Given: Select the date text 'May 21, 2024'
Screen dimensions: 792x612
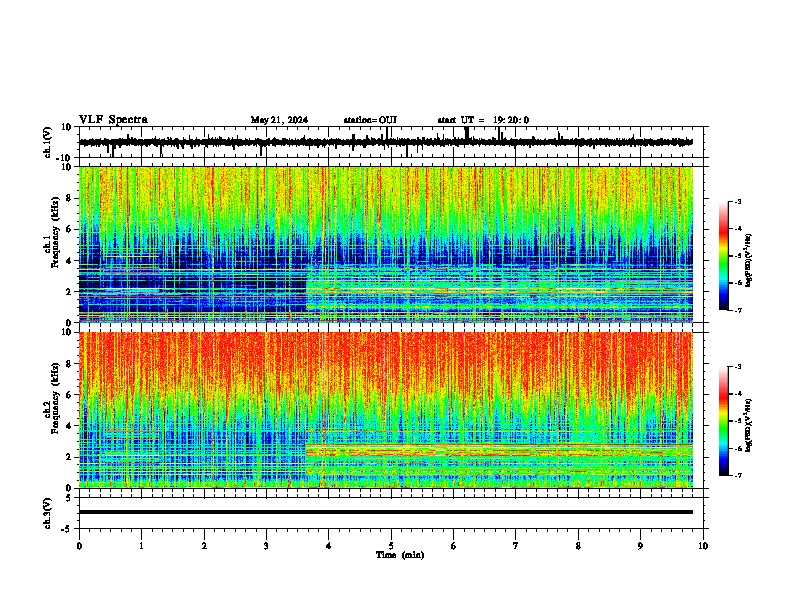Looking at the screenshot, I should (x=279, y=120).
